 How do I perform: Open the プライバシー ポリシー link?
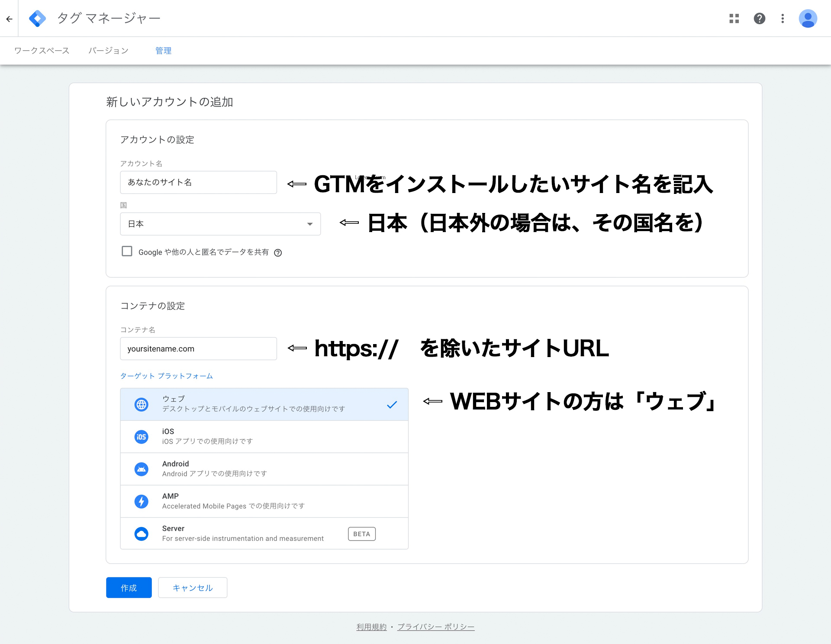tap(436, 627)
